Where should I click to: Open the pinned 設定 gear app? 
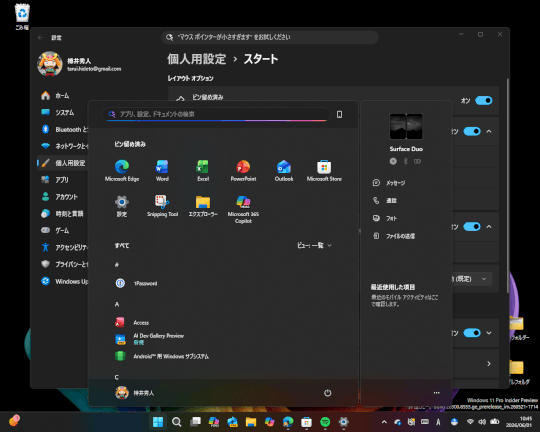tap(122, 206)
